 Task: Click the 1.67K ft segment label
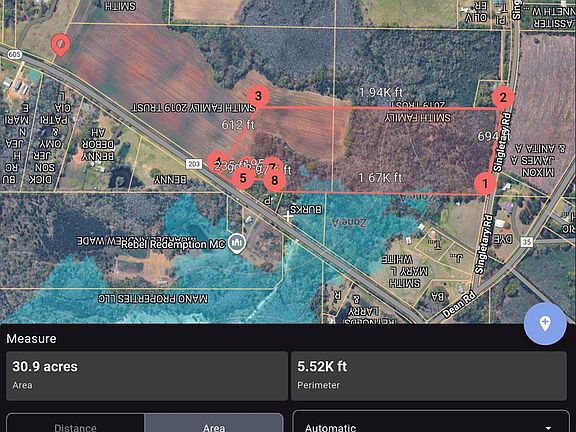(380, 178)
